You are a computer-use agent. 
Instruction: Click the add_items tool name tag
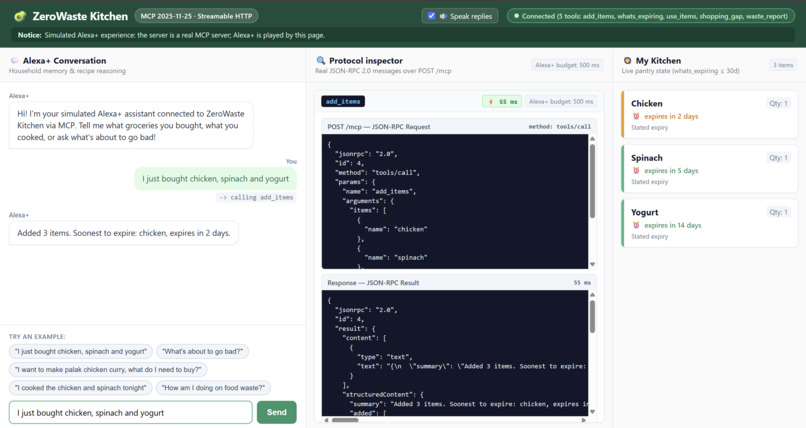click(x=343, y=102)
